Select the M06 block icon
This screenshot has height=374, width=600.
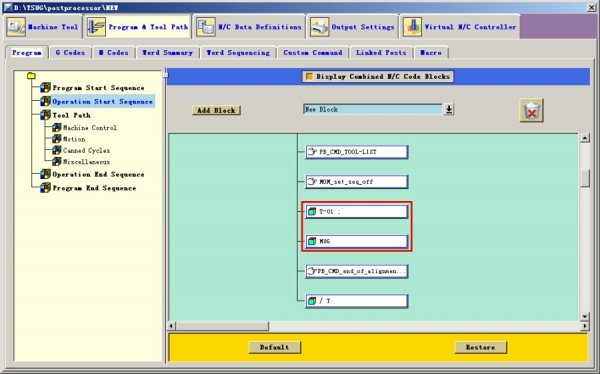coord(312,242)
